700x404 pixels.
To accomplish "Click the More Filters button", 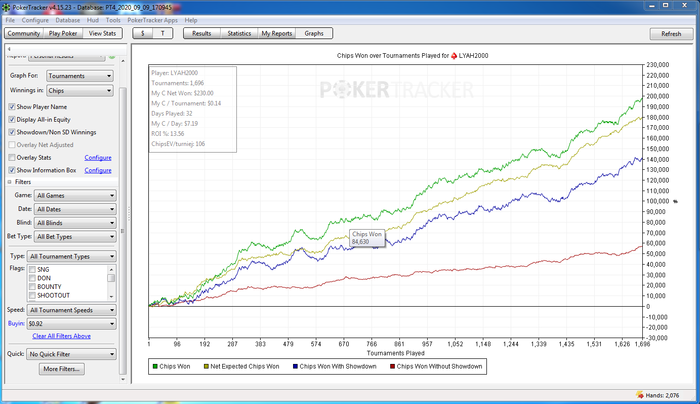I will 62,369.
